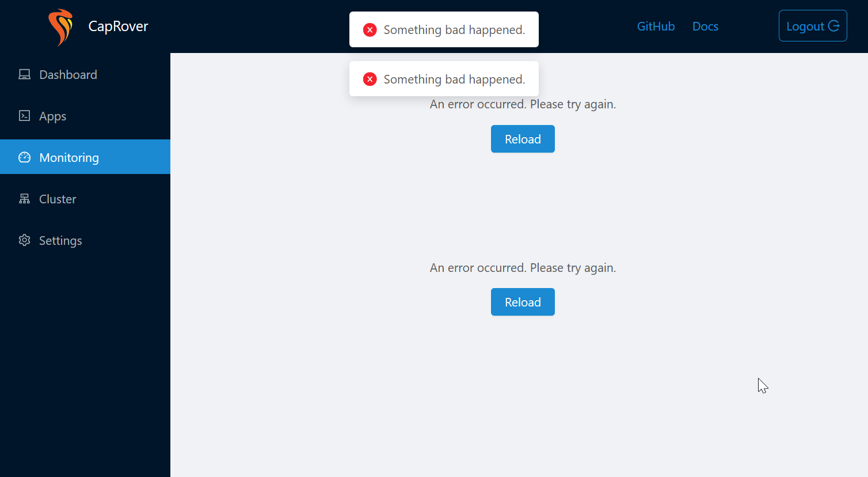Click the Apps terminal icon in sidebar
The height and width of the screenshot is (477, 868).
tap(24, 116)
